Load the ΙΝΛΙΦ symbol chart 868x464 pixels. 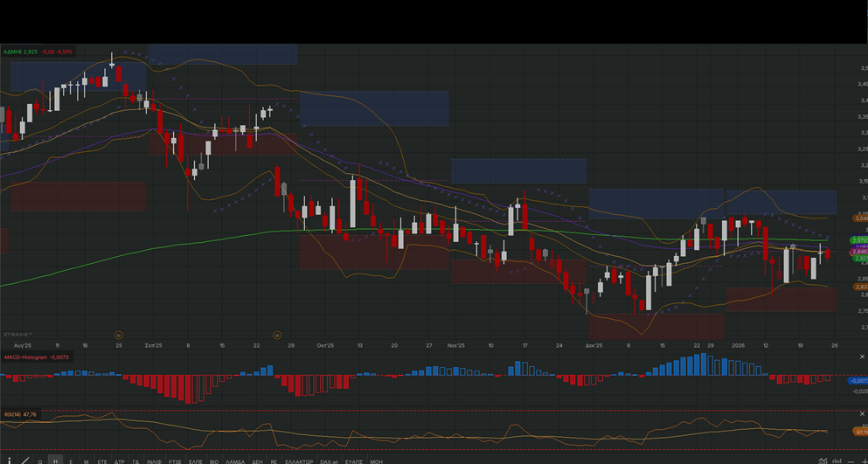tap(155, 461)
